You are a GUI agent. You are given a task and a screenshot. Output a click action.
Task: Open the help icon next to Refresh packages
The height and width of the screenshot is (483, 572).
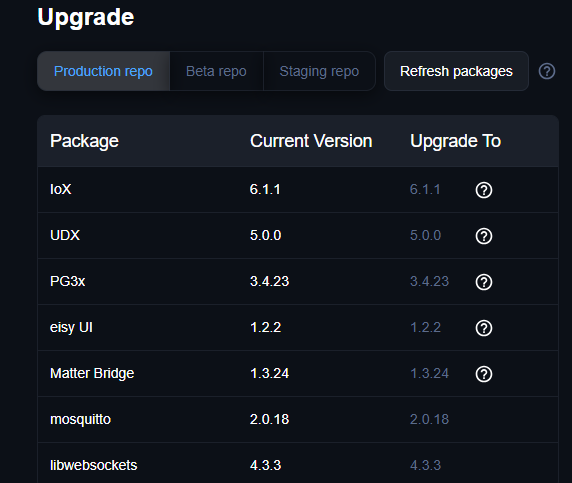click(547, 71)
